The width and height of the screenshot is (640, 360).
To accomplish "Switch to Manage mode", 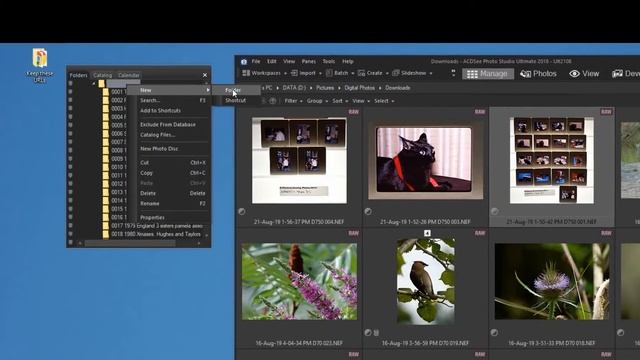I will click(x=487, y=73).
